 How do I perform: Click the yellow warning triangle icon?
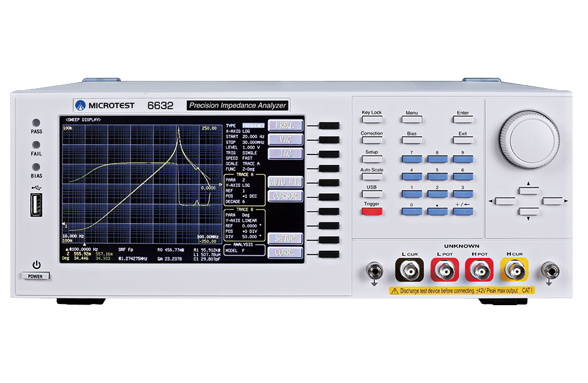pos(394,290)
